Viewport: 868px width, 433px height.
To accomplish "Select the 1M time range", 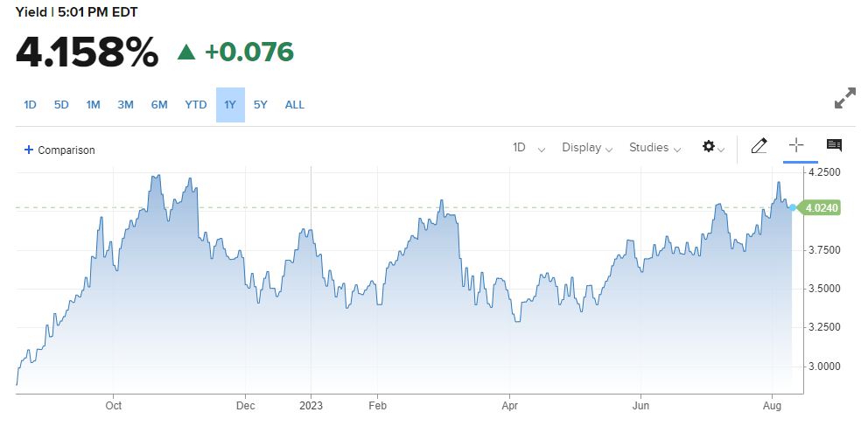I will coord(93,105).
